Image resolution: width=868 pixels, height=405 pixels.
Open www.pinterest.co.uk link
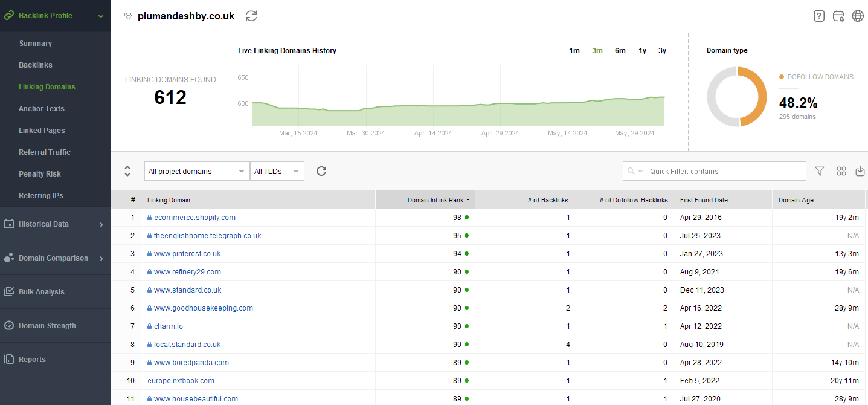click(187, 254)
